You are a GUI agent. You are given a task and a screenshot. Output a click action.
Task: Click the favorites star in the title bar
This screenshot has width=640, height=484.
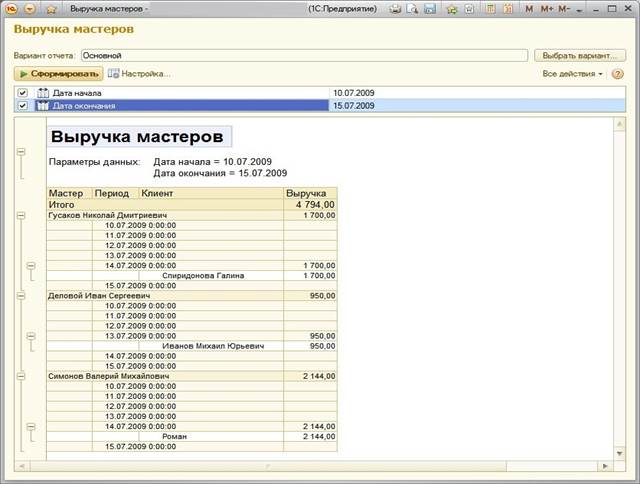(51, 9)
